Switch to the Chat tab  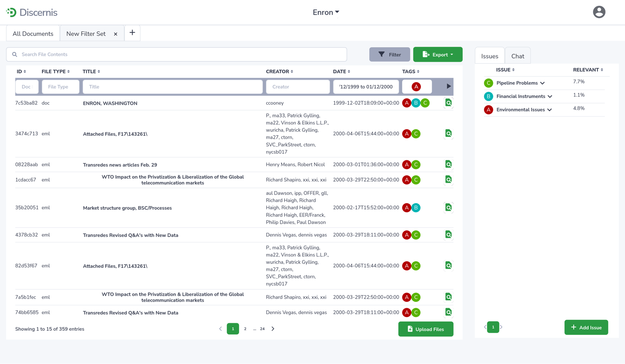pos(517,56)
